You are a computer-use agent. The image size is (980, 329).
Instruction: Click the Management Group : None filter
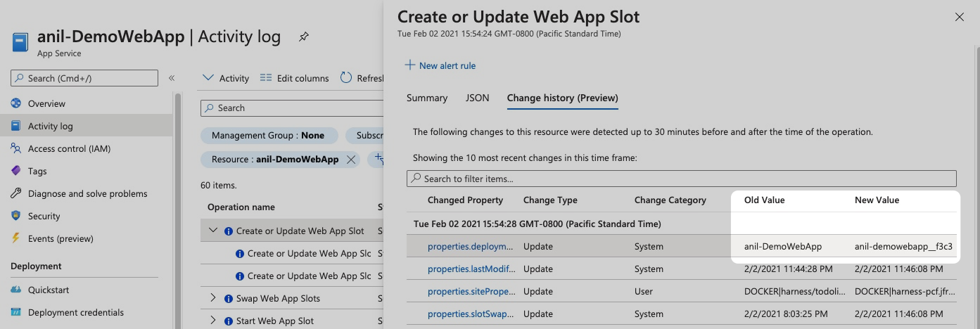click(268, 136)
